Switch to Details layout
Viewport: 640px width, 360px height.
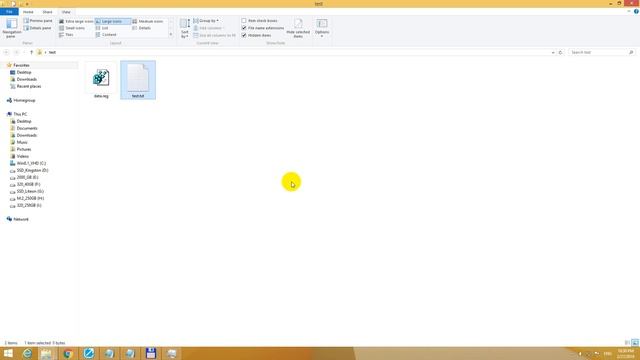142,28
